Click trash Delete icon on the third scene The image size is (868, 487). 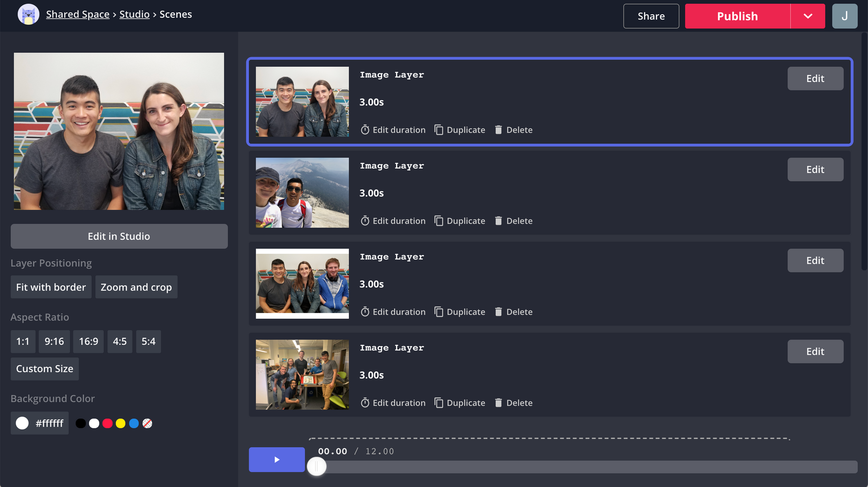498,312
